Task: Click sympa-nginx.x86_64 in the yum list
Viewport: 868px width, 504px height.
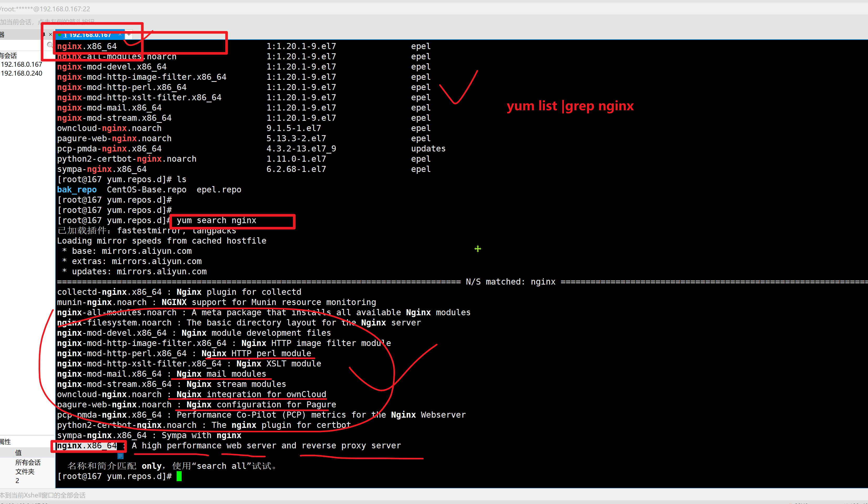Action: [102, 169]
